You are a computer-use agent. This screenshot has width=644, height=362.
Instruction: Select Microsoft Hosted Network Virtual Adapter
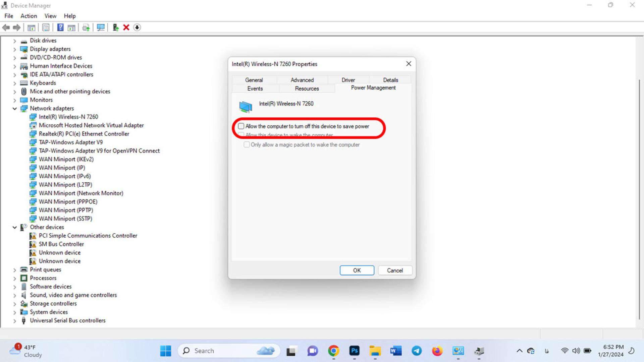pos(91,125)
